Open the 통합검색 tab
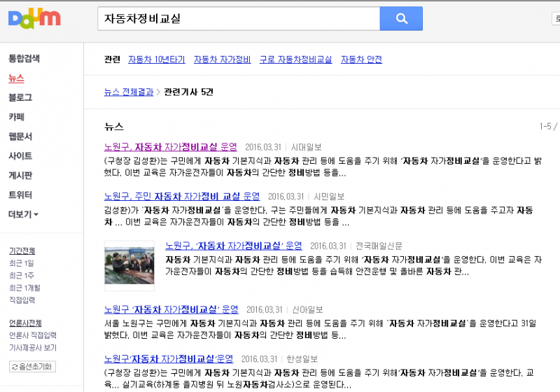The image size is (560, 392). tap(24, 58)
